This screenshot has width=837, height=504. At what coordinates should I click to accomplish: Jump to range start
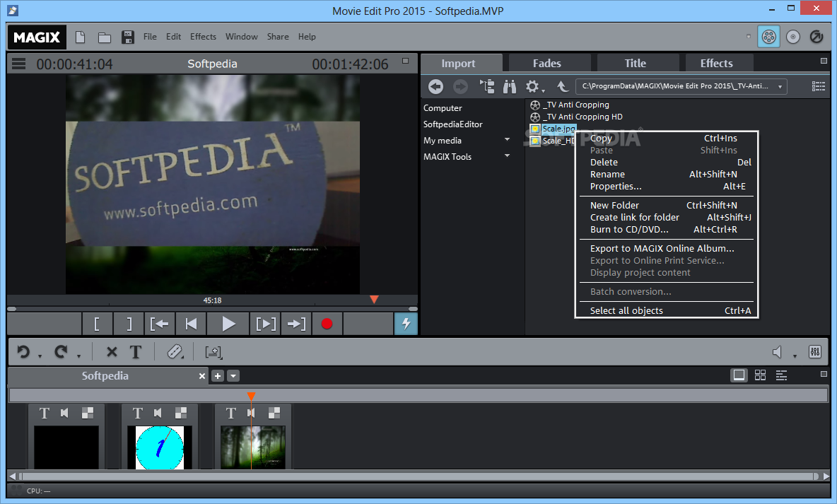coord(160,324)
